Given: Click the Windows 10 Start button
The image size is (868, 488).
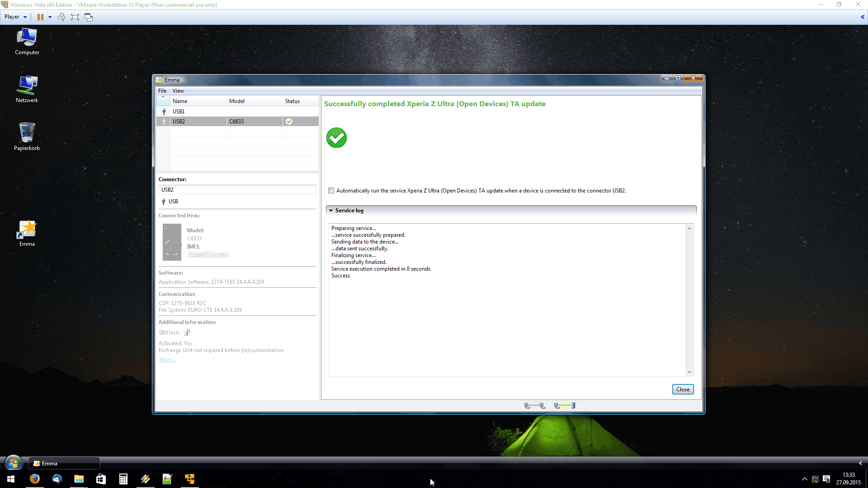Looking at the screenshot, I should point(11,479).
